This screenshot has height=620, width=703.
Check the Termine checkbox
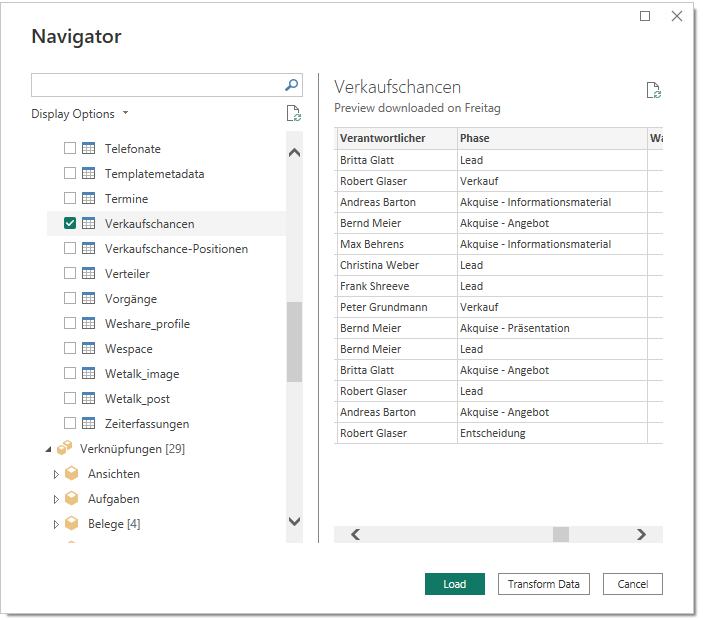click(x=70, y=198)
